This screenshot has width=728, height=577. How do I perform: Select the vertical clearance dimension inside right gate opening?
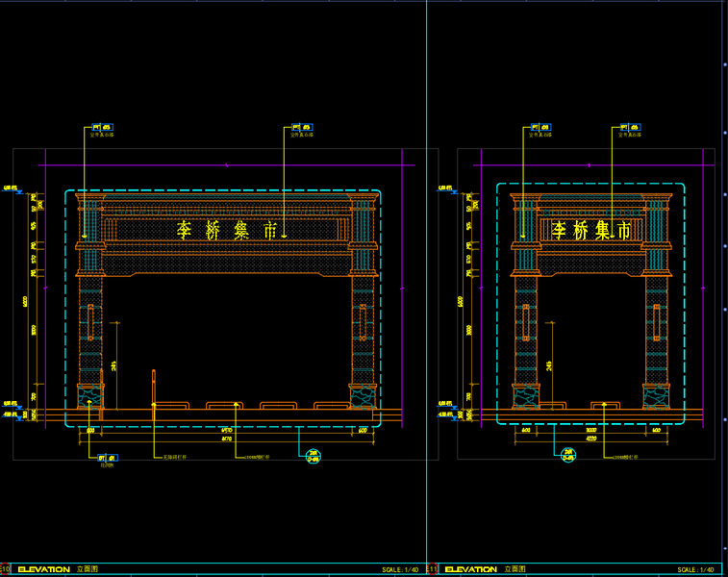click(549, 365)
